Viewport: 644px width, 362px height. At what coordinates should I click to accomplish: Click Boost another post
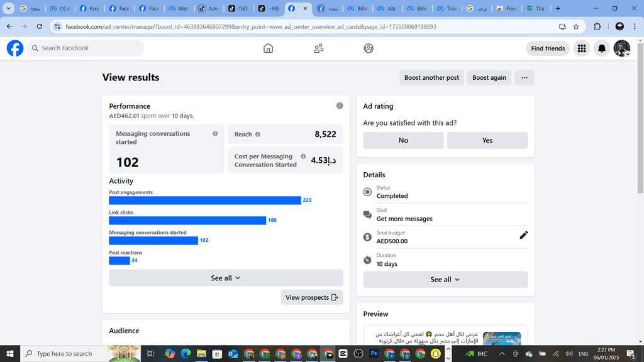431,77
